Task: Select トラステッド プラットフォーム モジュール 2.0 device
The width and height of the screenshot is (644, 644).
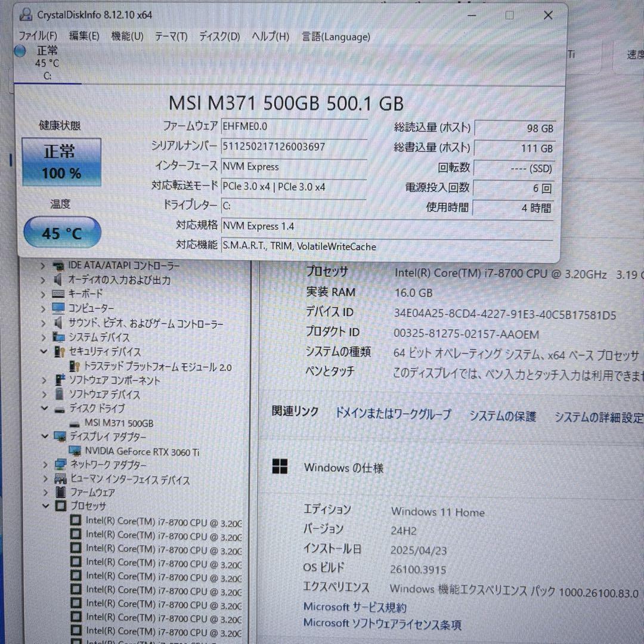Action: coord(157,367)
